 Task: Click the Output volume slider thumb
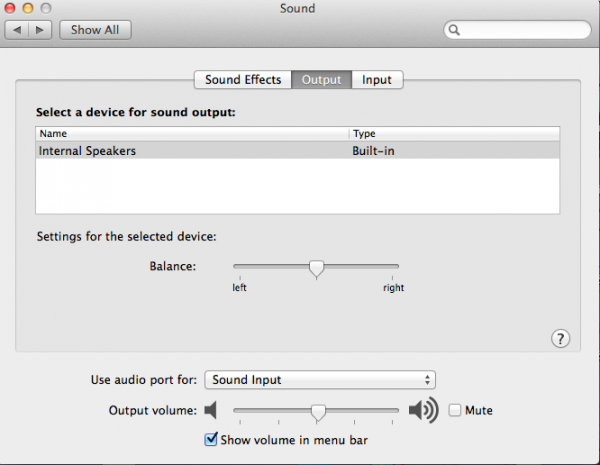[318, 411]
